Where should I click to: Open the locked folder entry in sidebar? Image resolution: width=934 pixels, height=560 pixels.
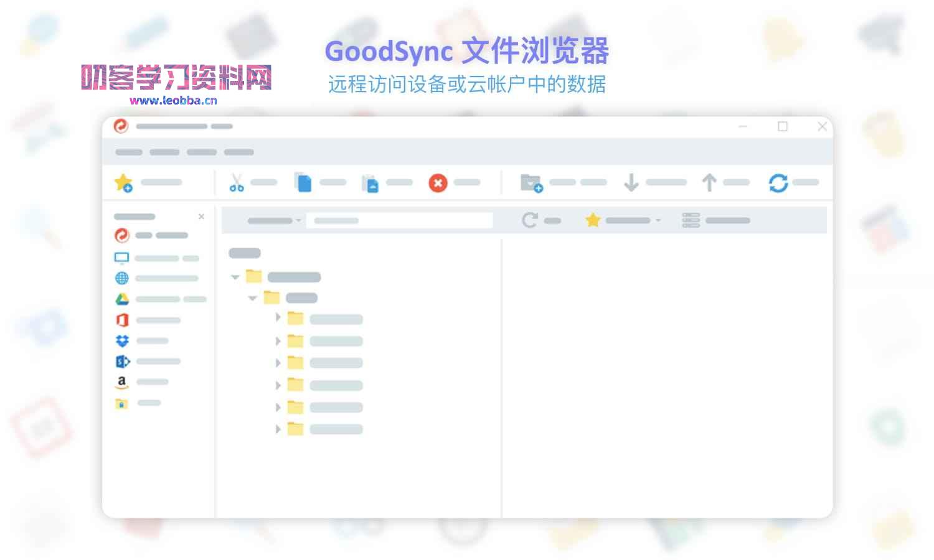pos(138,403)
